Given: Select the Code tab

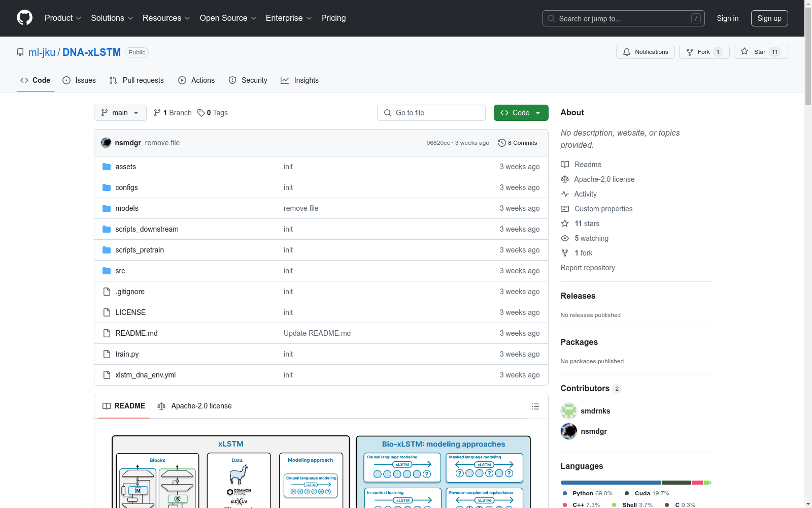Looking at the screenshot, I should (x=36, y=80).
